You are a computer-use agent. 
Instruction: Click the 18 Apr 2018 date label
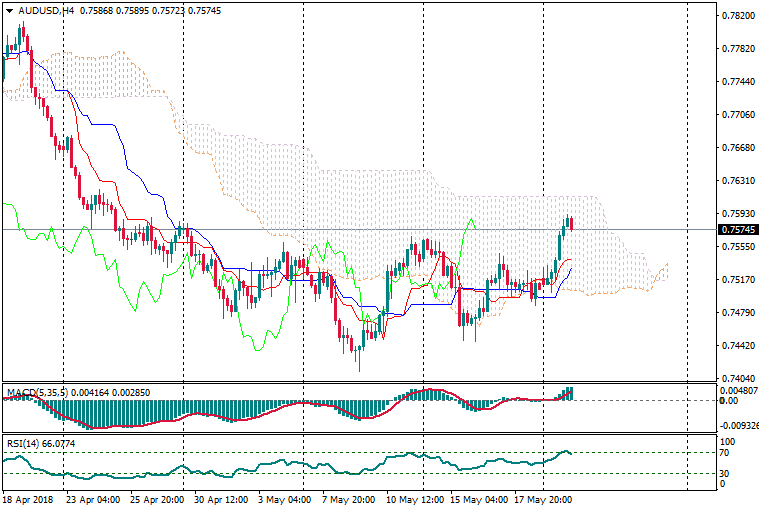point(28,498)
